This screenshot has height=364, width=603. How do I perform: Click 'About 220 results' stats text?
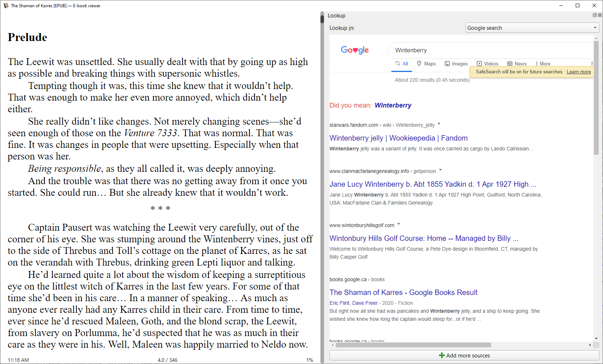pos(432,80)
